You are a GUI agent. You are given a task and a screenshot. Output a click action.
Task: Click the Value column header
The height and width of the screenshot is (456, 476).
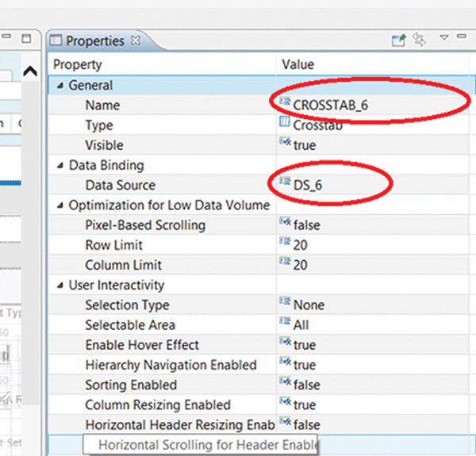298,64
